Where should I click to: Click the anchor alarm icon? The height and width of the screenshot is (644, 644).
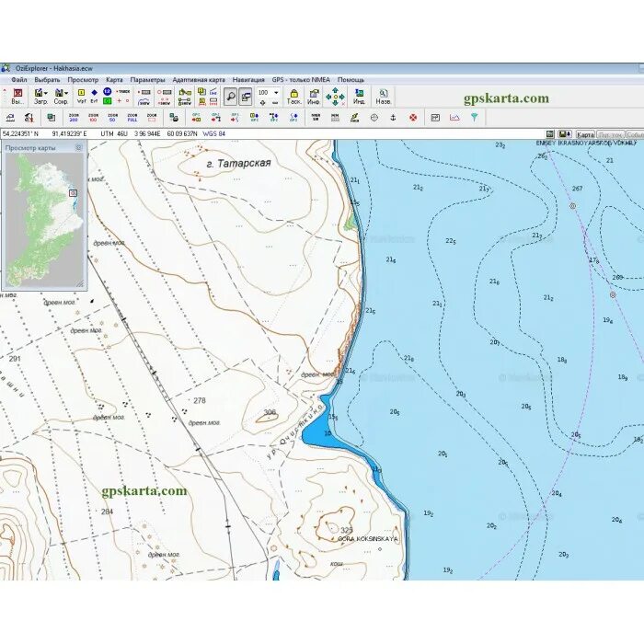pyautogui.click(x=393, y=118)
